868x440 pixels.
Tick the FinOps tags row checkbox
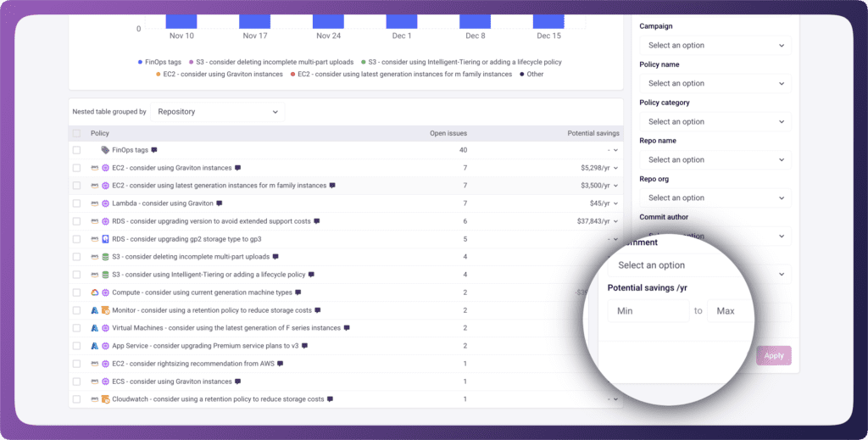coord(76,150)
